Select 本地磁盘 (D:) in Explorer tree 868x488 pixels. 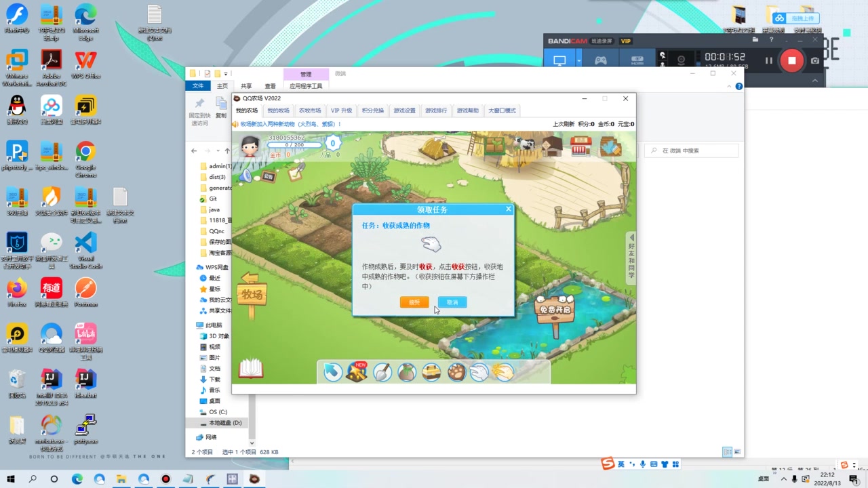pos(224,422)
